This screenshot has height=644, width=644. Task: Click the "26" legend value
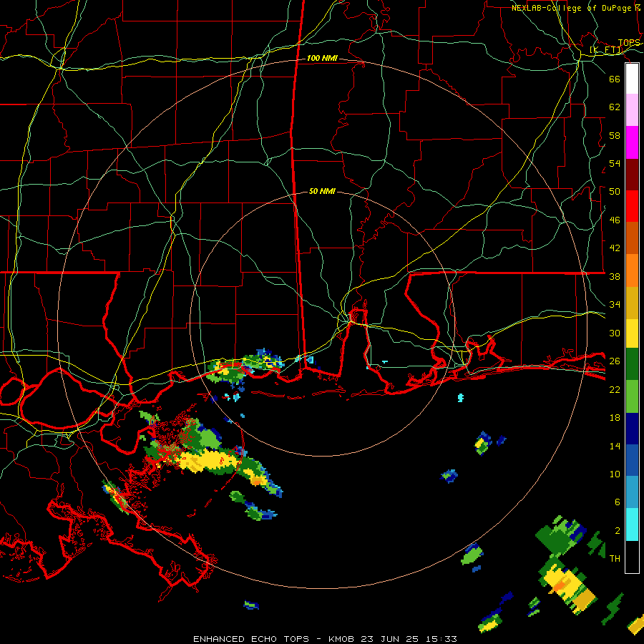615,361
